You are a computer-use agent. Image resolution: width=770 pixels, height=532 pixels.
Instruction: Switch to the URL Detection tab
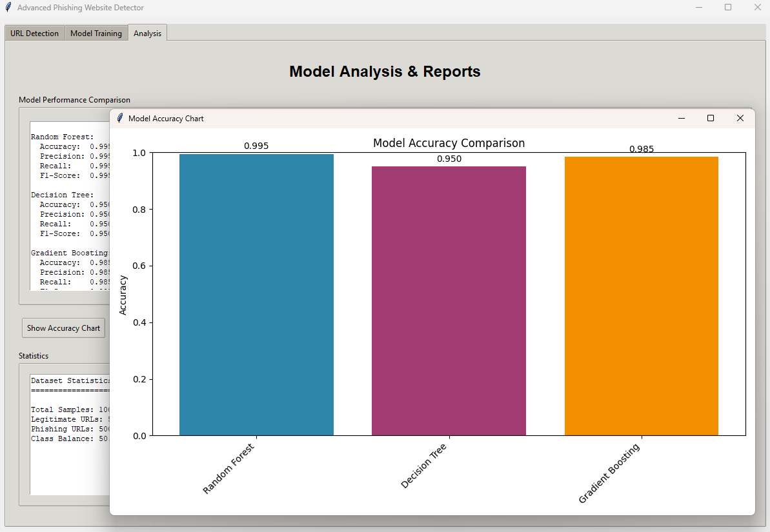pyautogui.click(x=35, y=34)
